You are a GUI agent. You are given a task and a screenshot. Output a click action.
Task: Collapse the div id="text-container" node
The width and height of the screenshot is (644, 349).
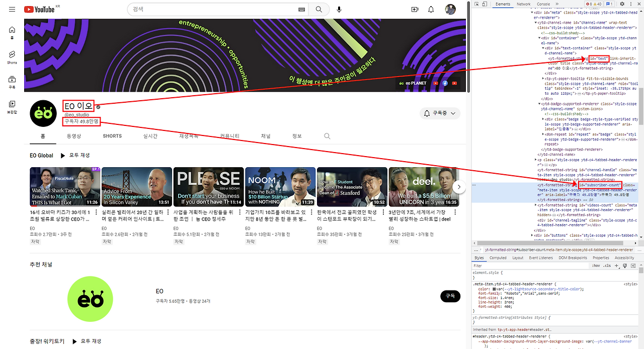tap(542, 48)
